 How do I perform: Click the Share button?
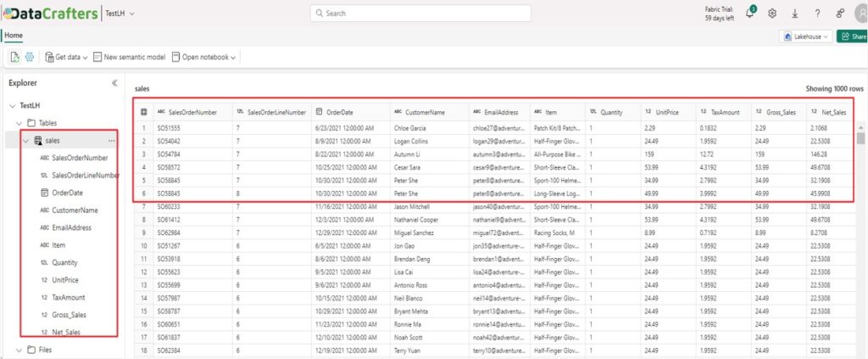click(852, 36)
